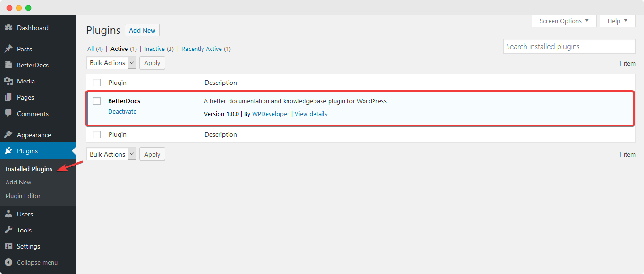The height and width of the screenshot is (274, 644).
Task: Click the Plugin column header at top
Action: tap(118, 83)
